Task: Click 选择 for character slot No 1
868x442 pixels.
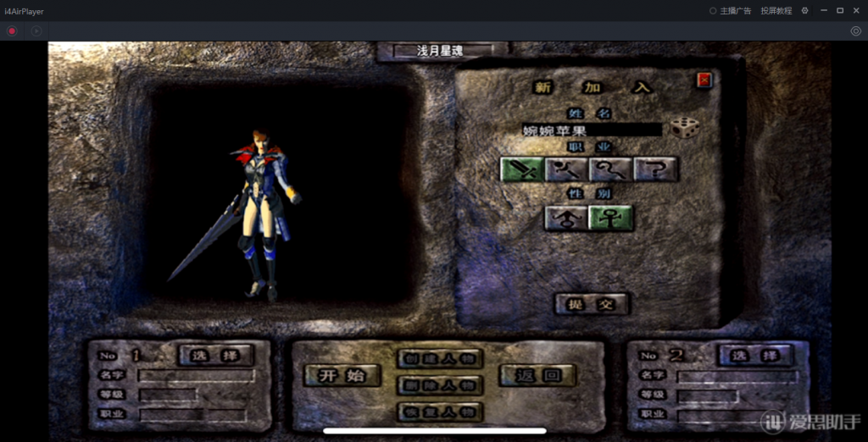Action: point(215,356)
